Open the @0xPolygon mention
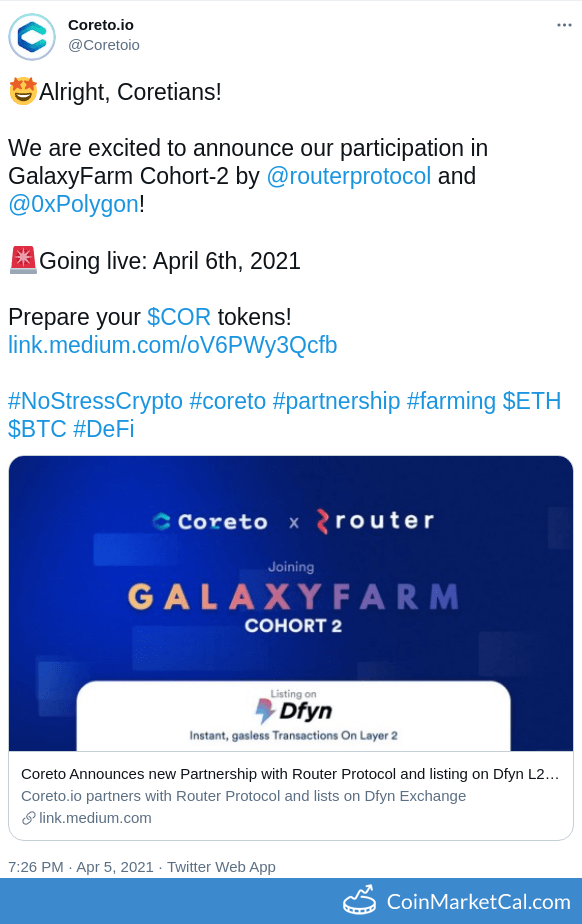 click(x=74, y=204)
